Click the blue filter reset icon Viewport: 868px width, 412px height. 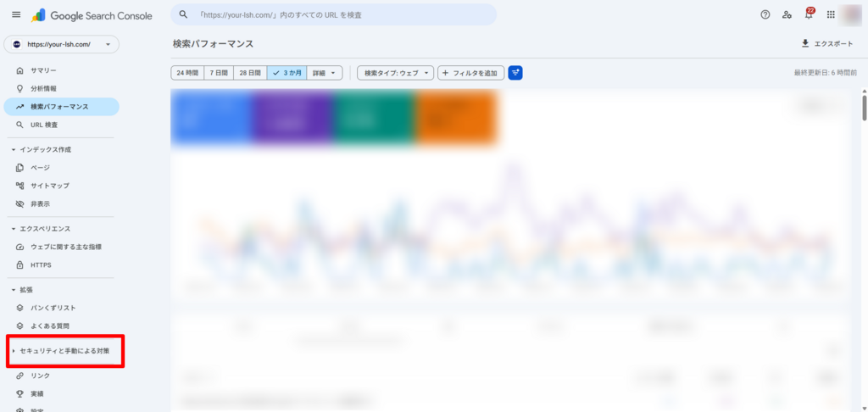[515, 73]
